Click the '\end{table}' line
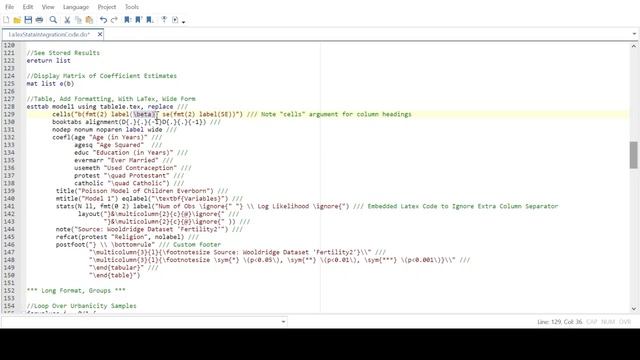Viewport: 640px width, 360px height. click(x=114, y=275)
